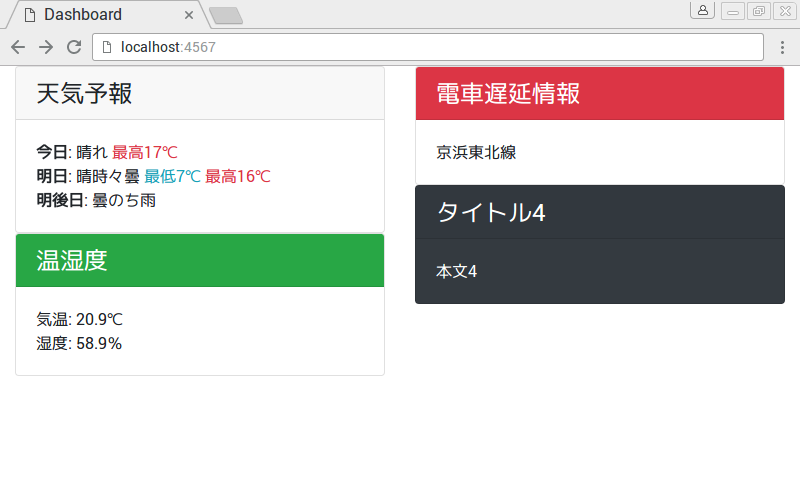
Task: Click the 明日 weather label
Action: tap(52, 176)
